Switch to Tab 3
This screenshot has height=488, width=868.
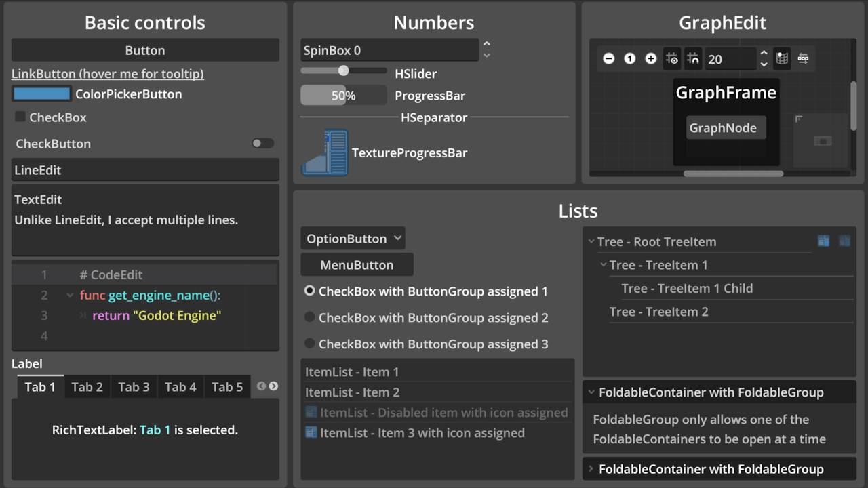click(x=134, y=387)
